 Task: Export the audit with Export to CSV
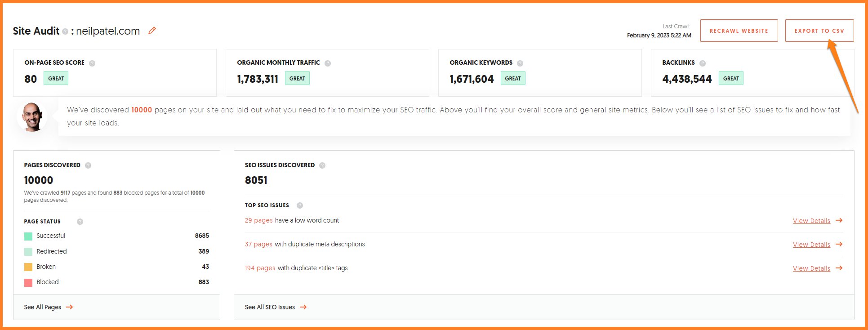coord(819,31)
